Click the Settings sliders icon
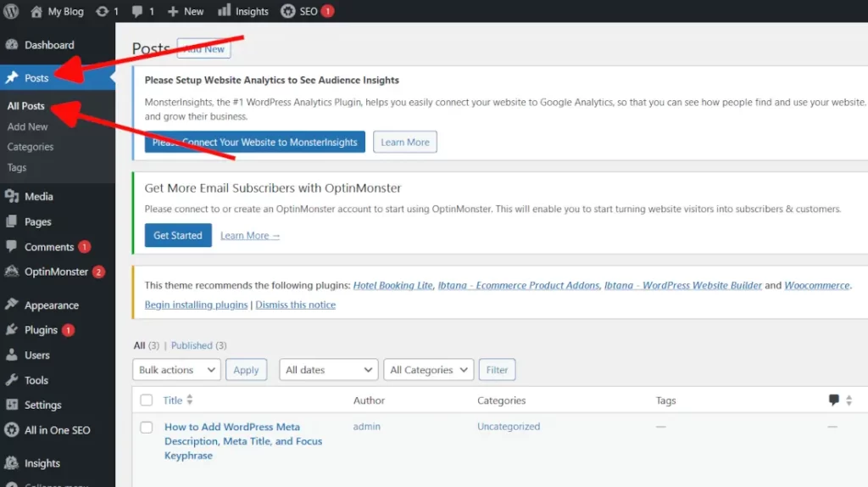Viewport: 868px width, 487px height. (12, 405)
